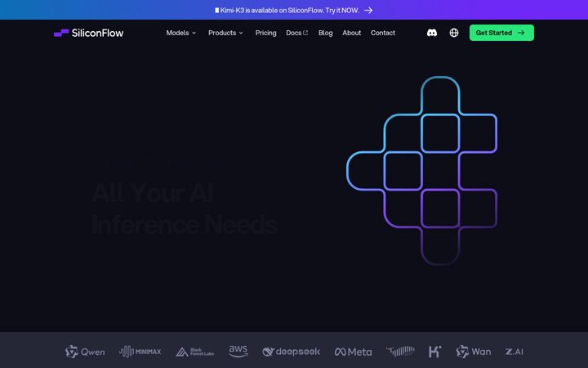Screen dimensions: 588x368
Task: Click the K logo in partner strip
Action: (434, 352)
